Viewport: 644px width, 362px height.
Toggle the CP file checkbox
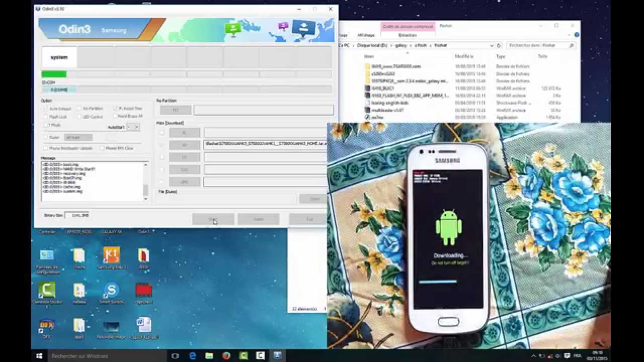point(162,157)
